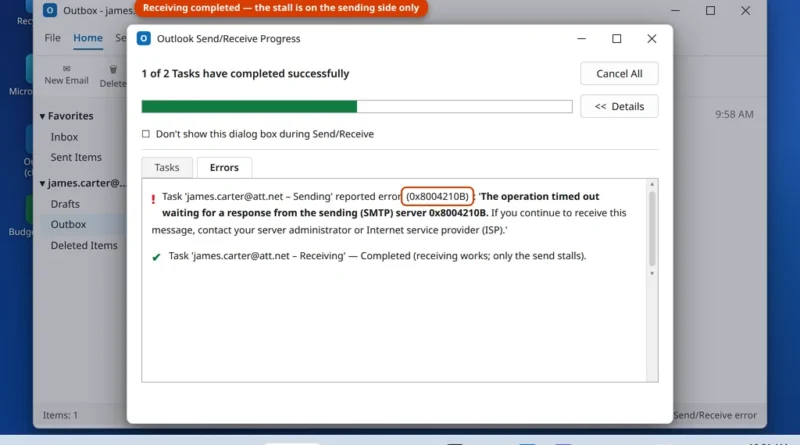Viewport: 800px width, 445px height.
Task: Minimize the Send/Receive Progress dialog
Action: point(581,39)
